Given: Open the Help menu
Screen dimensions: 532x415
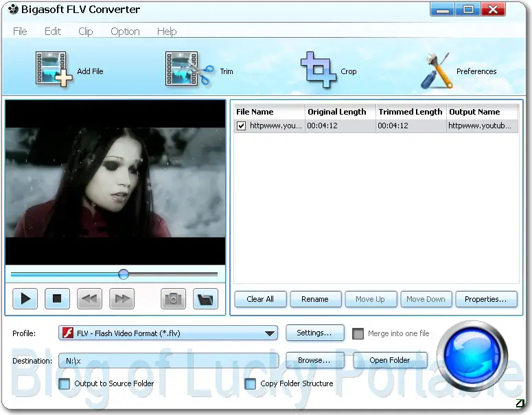Looking at the screenshot, I should coord(167,31).
